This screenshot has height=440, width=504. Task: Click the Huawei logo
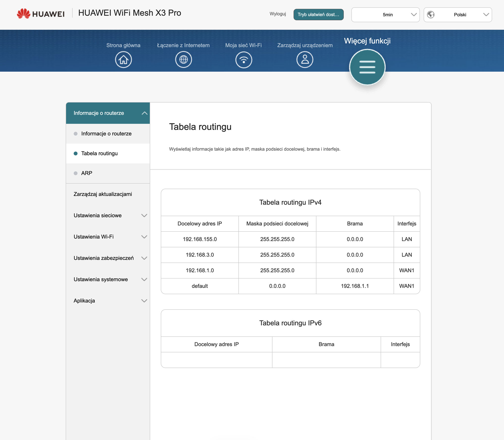pyautogui.click(x=41, y=14)
